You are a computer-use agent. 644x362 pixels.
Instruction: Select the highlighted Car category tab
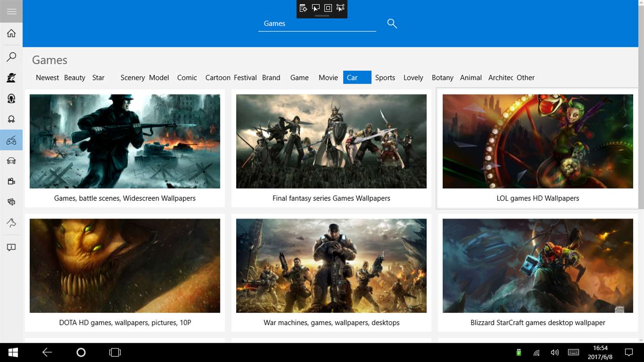tap(357, 78)
